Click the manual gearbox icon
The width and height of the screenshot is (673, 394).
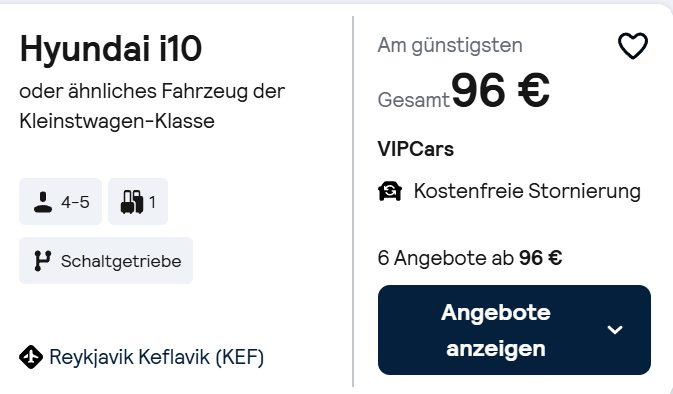42,261
